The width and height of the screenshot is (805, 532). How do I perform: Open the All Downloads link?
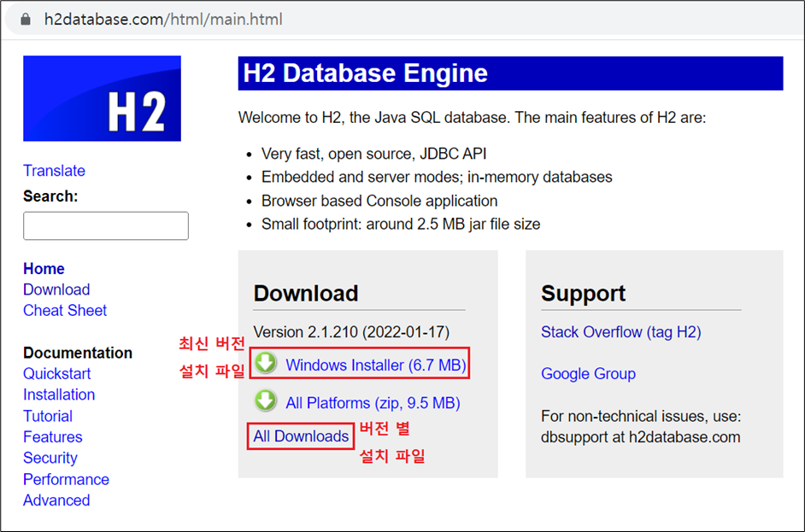pyautogui.click(x=301, y=436)
